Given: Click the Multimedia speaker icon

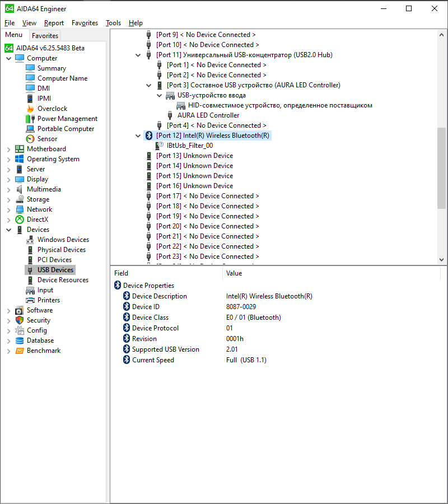Looking at the screenshot, I should (20, 189).
